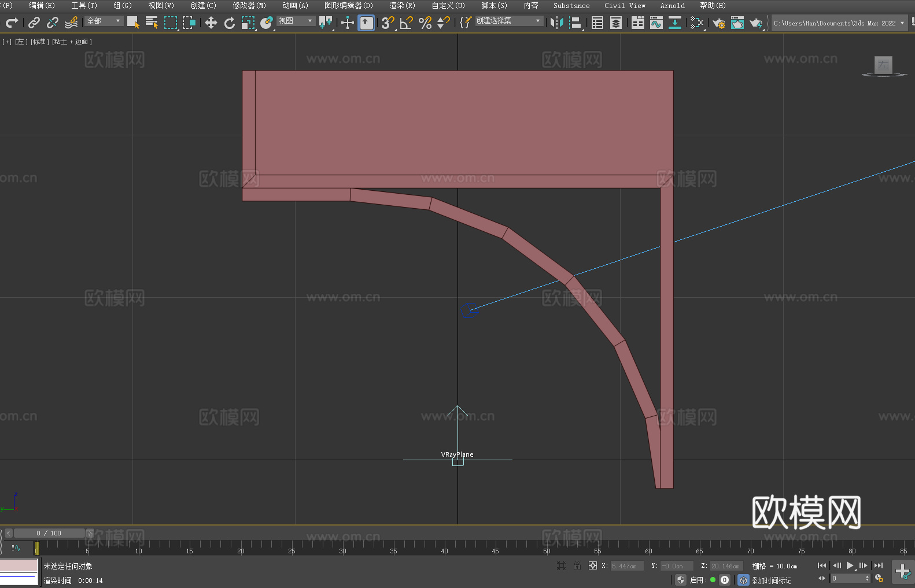Toggle Percent Snap
The width and height of the screenshot is (915, 588).
click(x=425, y=23)
